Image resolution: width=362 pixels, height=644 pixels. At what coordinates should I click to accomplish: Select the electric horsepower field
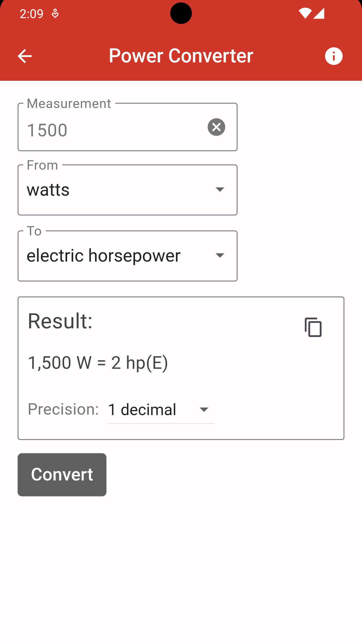point(127,256)
